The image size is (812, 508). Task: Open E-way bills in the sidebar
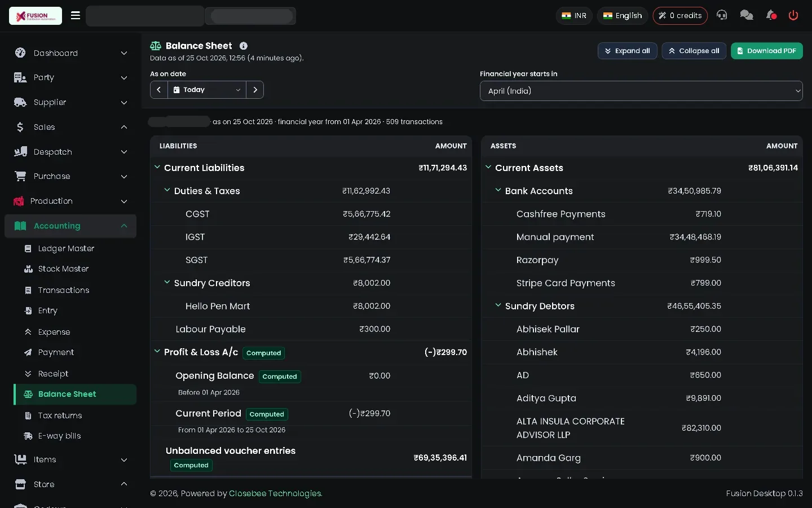(59, 436)
